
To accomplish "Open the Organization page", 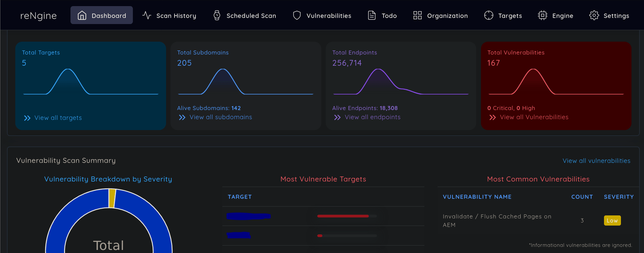I will point(441,15).
